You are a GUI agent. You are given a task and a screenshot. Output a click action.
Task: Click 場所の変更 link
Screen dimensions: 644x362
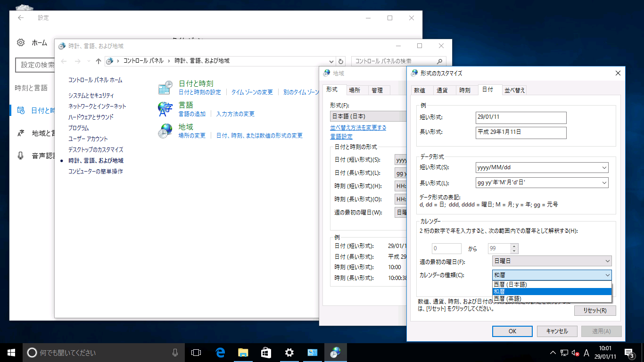click(x=192, y=136)
